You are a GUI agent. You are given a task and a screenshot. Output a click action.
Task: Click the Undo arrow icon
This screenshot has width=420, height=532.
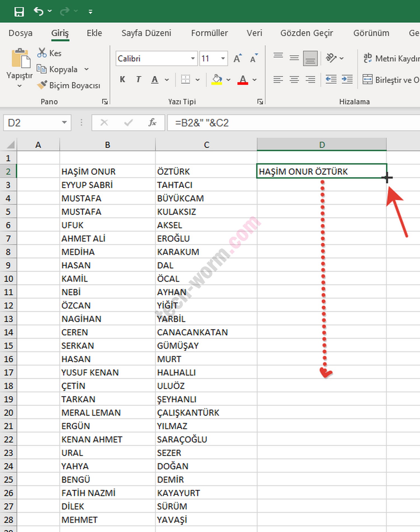point(39,11)
